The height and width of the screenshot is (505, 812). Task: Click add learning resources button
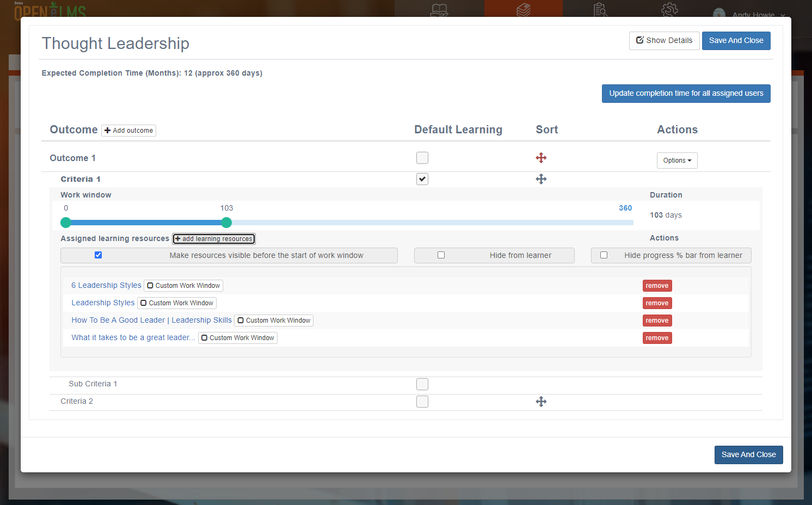click(x=214, y=239)
